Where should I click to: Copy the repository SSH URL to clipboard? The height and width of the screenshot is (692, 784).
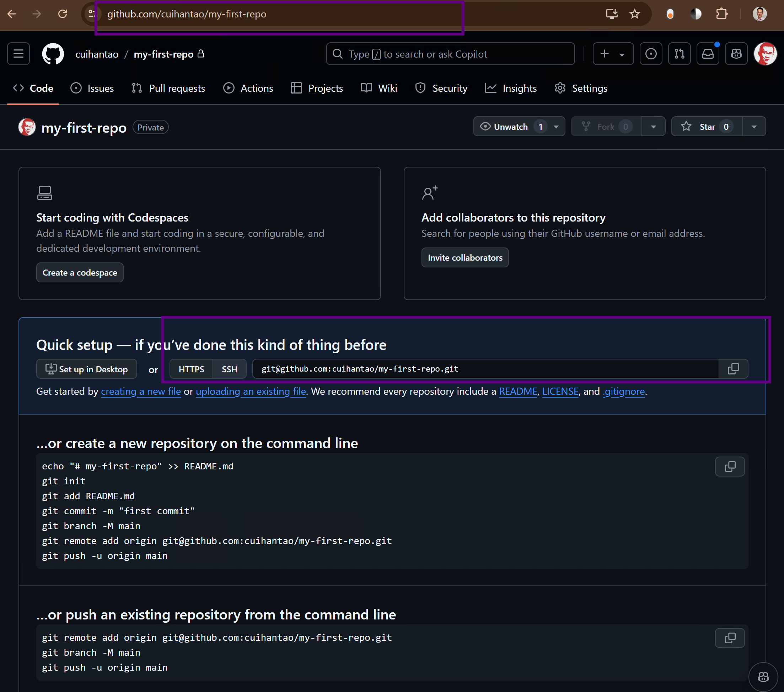point(734,369)
